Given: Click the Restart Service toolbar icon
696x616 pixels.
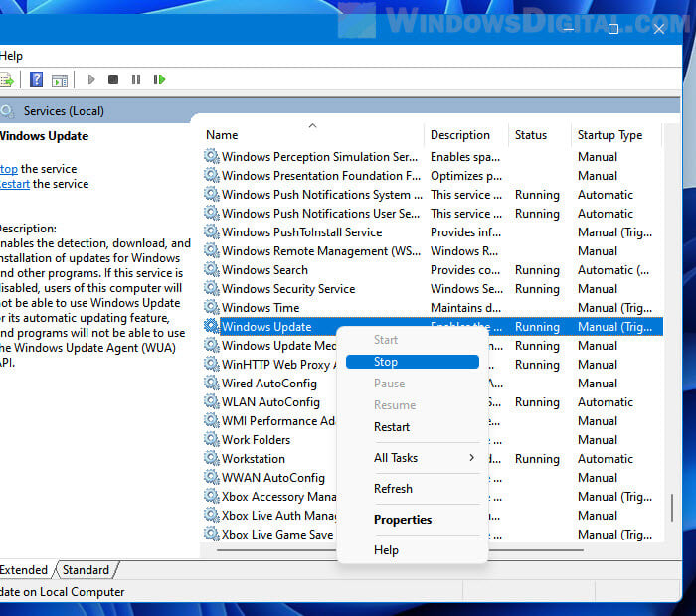Looking at the screenshot, I should (x=159, y=79).
